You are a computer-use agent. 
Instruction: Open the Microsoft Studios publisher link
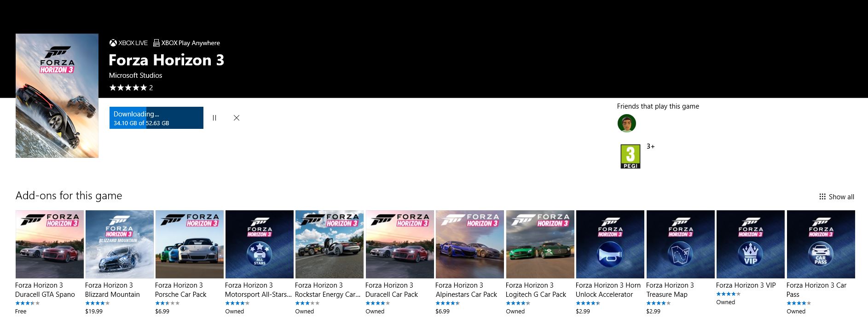tap(135, 75)
